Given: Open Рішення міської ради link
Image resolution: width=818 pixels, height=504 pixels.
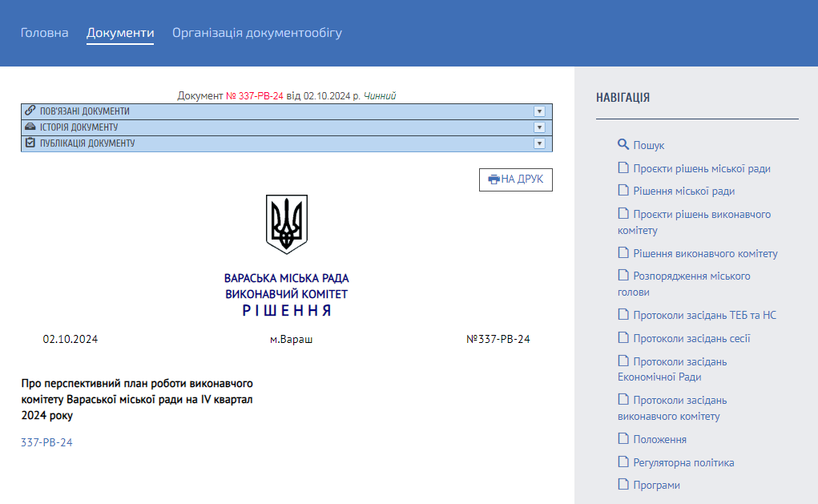Looking at the screenshot, I should point(684,192).
